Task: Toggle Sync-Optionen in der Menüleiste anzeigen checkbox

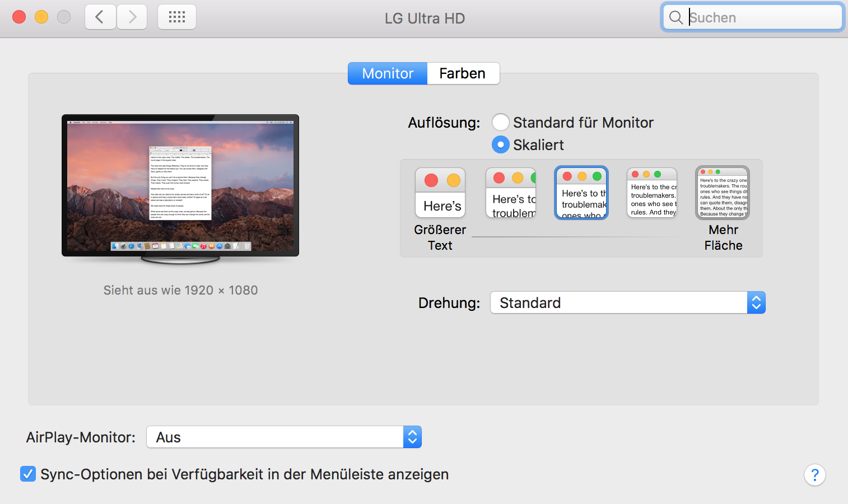Action: click(28, 474)
